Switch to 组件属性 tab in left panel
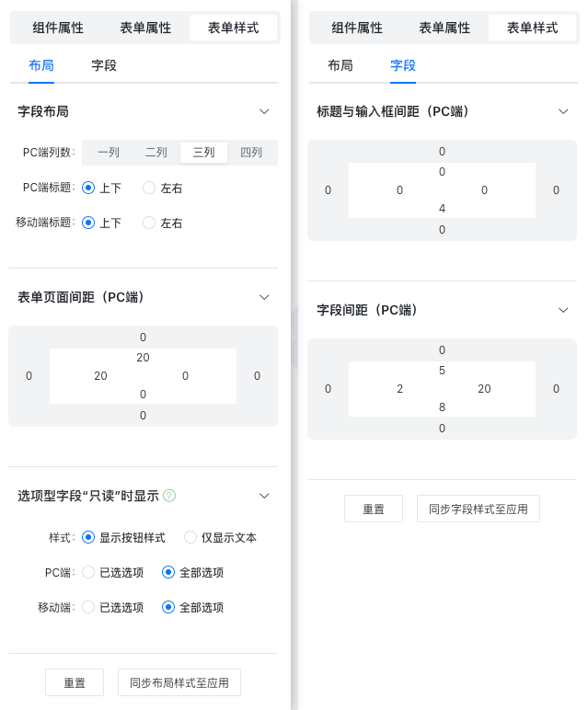588x710 pixels. click(x=58, y=28)
